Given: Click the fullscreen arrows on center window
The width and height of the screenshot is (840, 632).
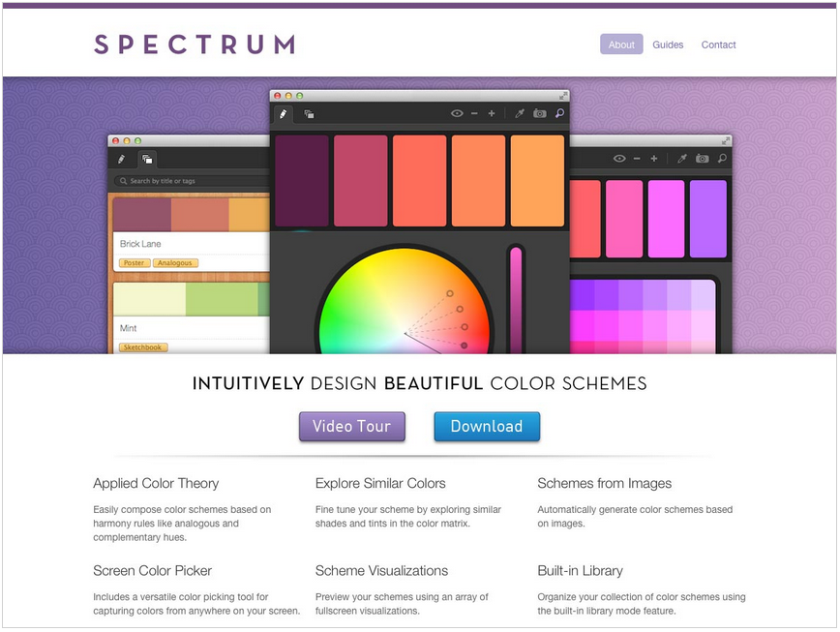Looking at the screenshot, I should pos(562,96).
